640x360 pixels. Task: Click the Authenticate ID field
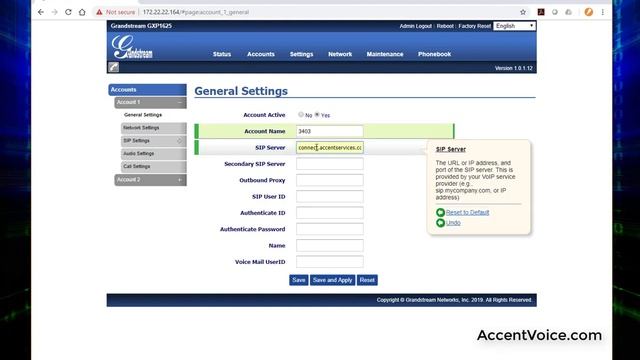329,213
